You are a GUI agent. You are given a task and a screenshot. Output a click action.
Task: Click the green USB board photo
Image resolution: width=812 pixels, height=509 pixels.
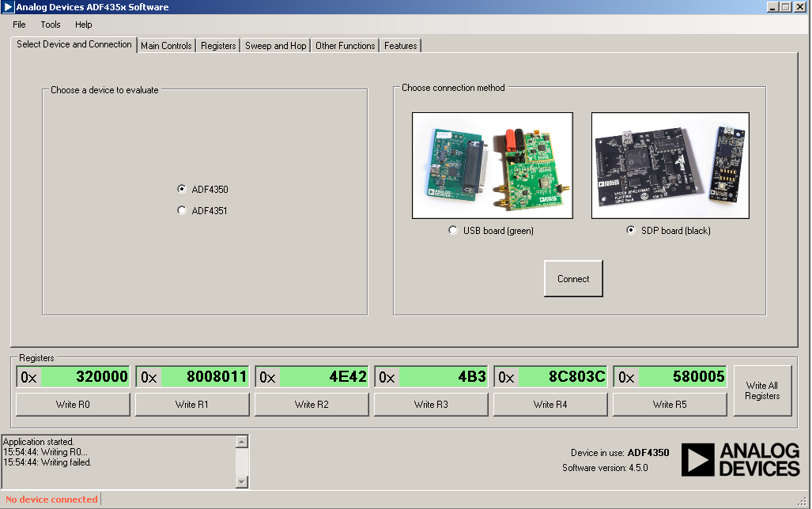click(x=493, y=166)
